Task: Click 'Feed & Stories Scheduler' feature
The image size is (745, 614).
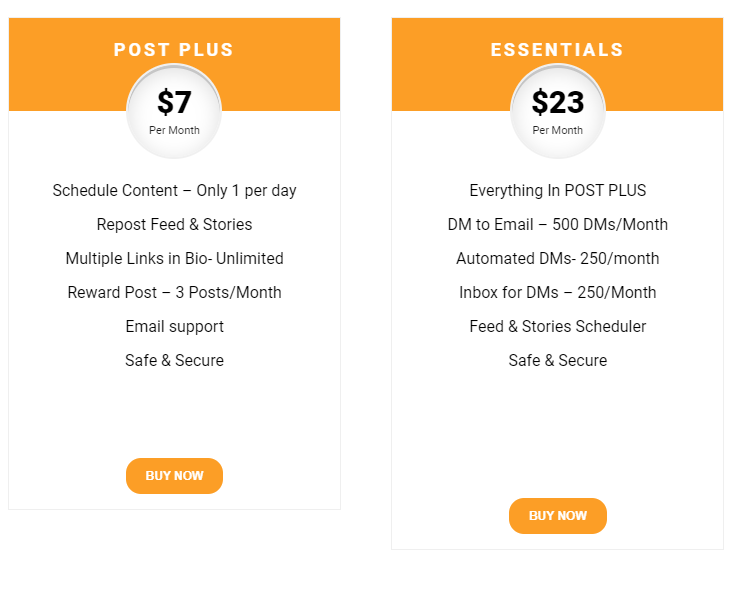Action: tap(558, 326)
